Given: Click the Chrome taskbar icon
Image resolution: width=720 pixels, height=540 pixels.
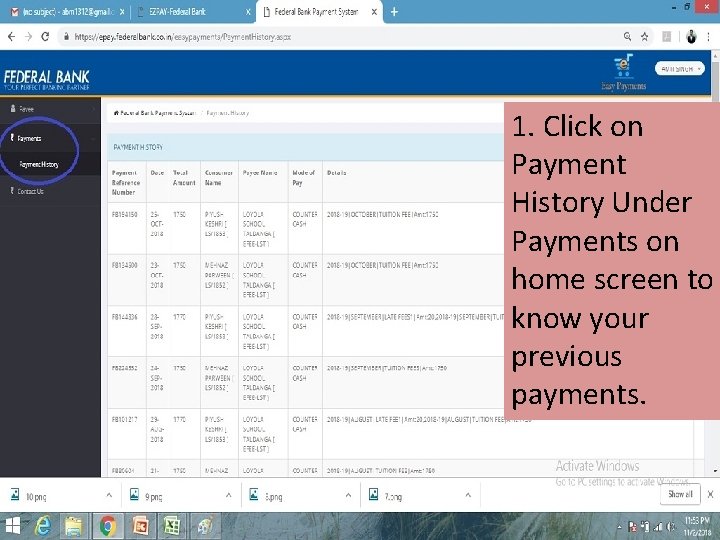Looking at the screenshot, I should tap(107, 526).
